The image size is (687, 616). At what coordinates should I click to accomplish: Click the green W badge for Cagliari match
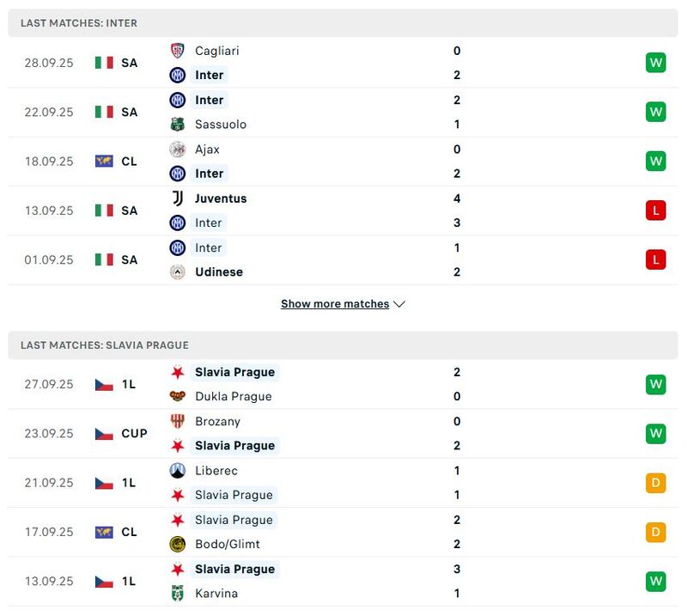pos(656,63)
